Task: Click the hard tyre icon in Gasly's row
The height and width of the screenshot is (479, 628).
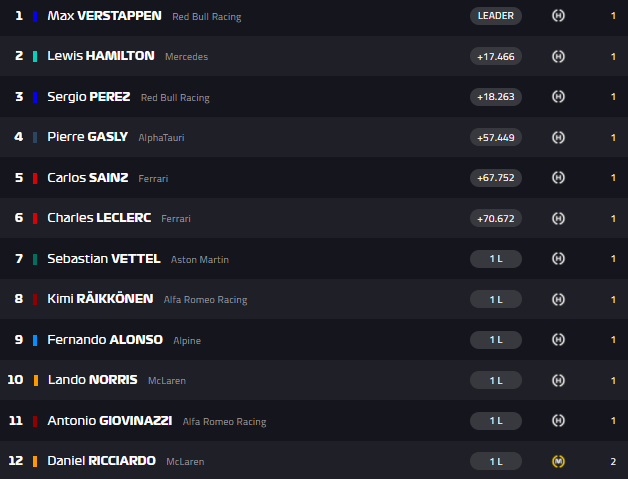Action: 558,137
